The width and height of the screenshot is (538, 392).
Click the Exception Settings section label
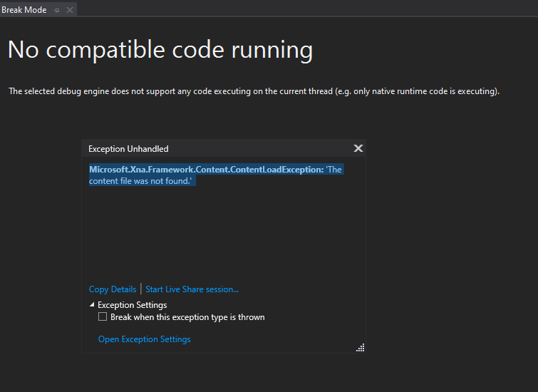133,305
